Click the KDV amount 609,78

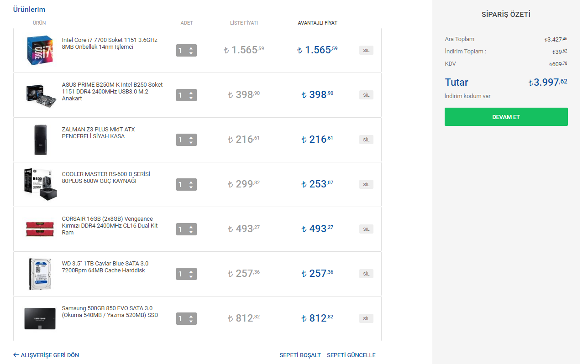click(558, 64)
